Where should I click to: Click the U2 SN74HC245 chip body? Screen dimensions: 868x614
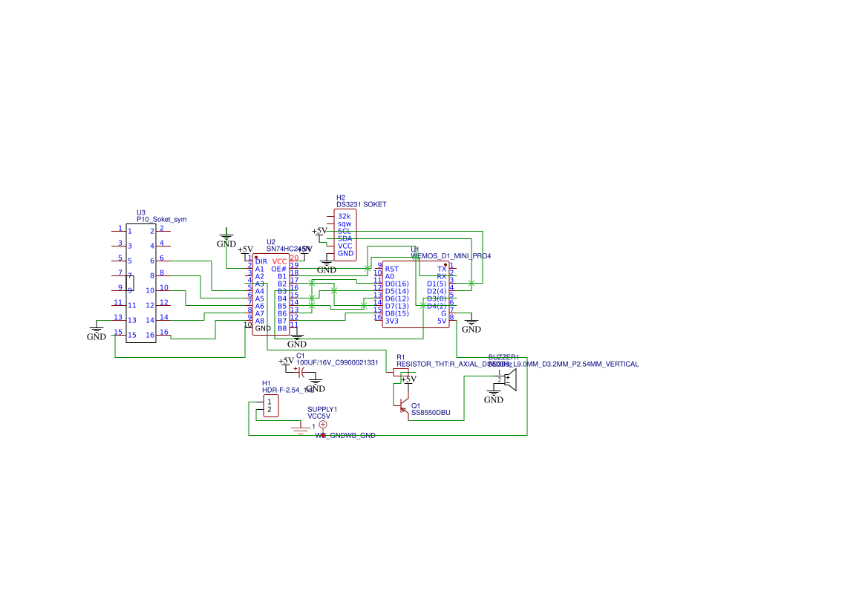coord(271,295)
